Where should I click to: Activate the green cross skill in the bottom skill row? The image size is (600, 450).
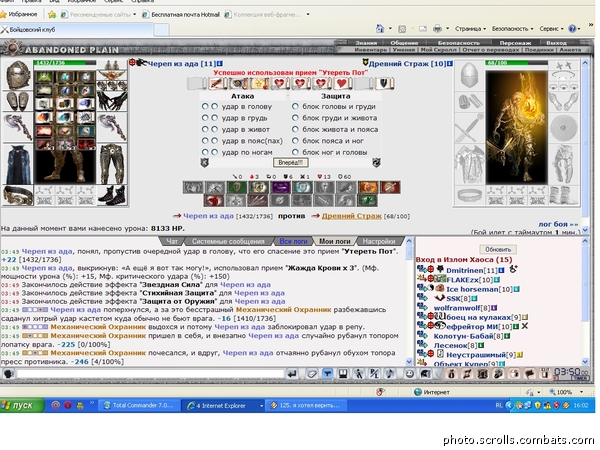367,201
